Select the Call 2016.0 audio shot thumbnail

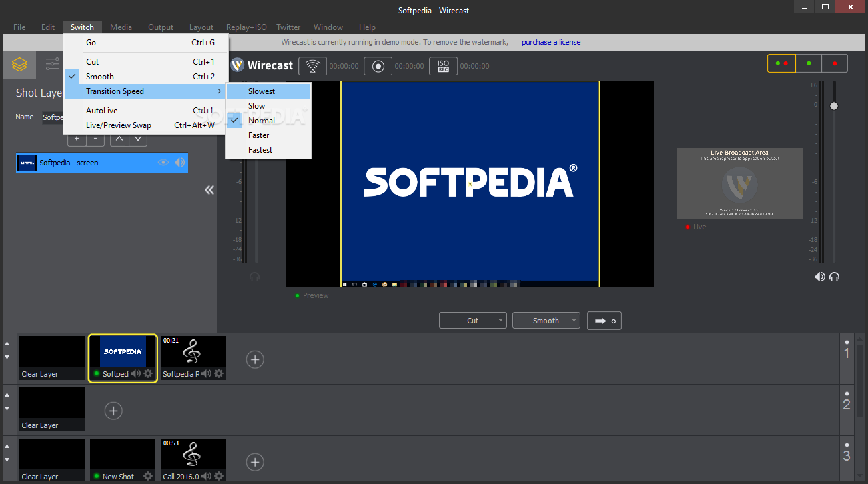[x=193, y=460]
